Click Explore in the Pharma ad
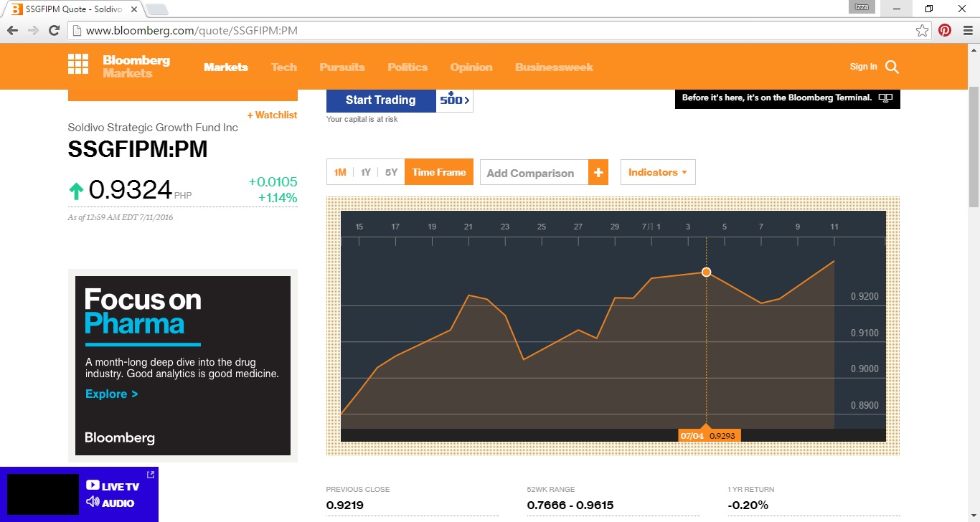Screen dimensions: 980x522 click(111, 394)
